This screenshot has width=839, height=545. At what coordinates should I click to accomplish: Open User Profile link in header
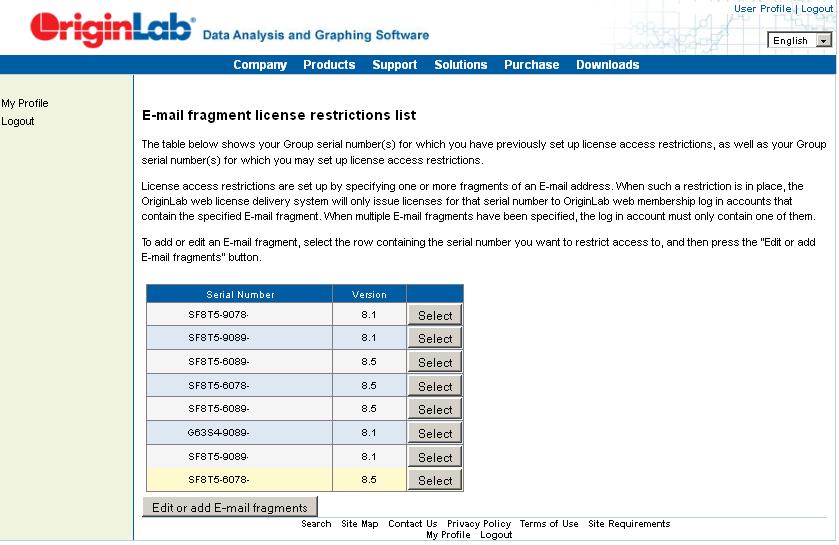pos(762,9)
